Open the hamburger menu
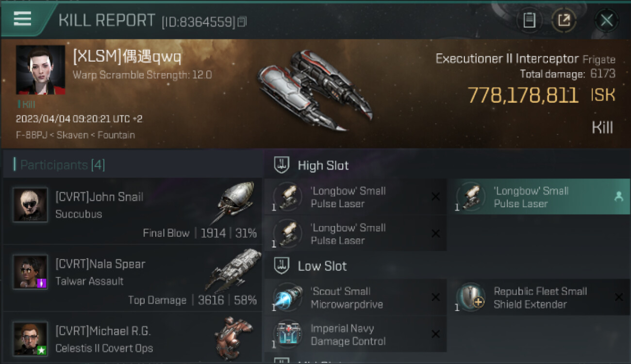 tap(22, 19)
